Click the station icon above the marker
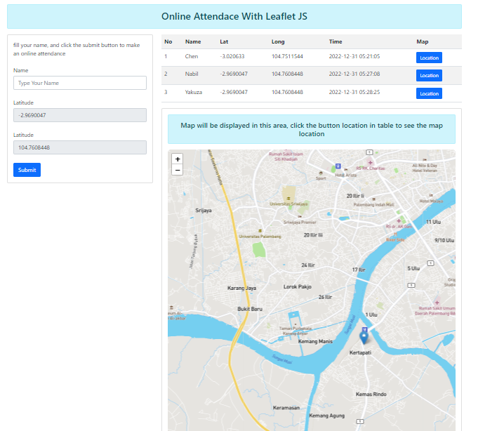The width and height of the screenshot is (504, 431). point(364,329)
